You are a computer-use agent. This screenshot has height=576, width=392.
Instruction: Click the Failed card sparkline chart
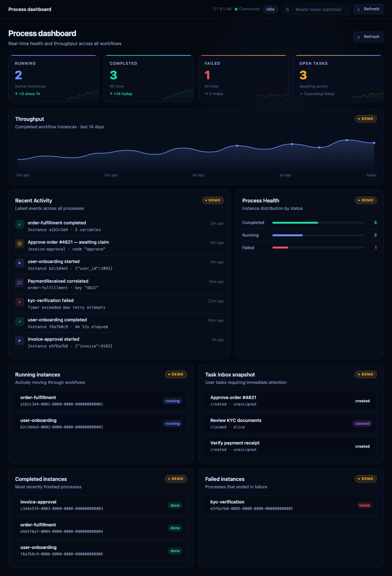click(x=273, y=95)
